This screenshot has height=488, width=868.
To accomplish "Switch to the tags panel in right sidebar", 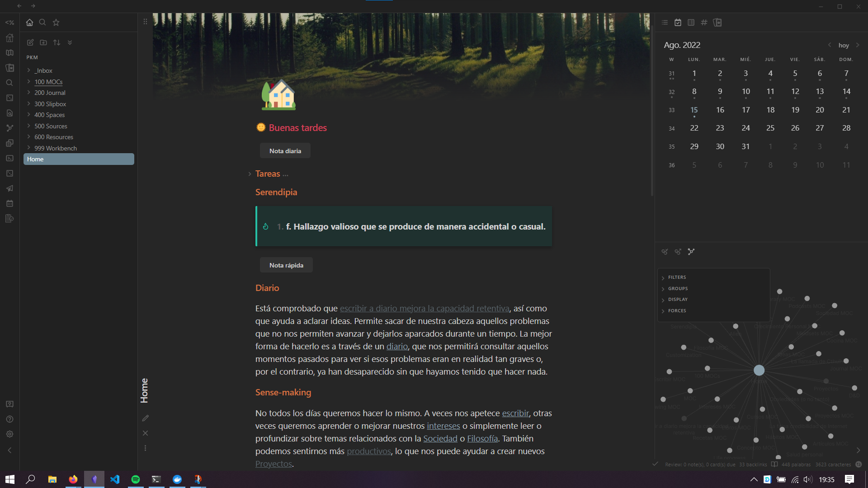I will tap(704, 22).
